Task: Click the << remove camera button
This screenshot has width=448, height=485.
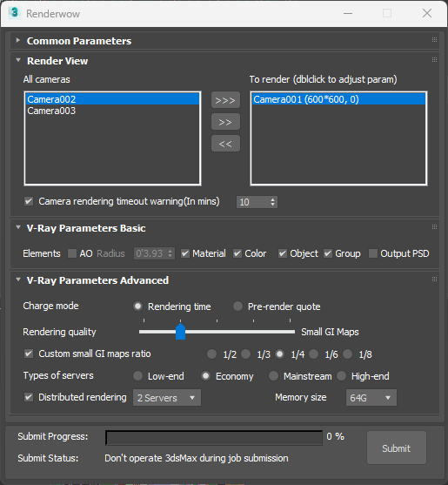Action: (225, 144)
